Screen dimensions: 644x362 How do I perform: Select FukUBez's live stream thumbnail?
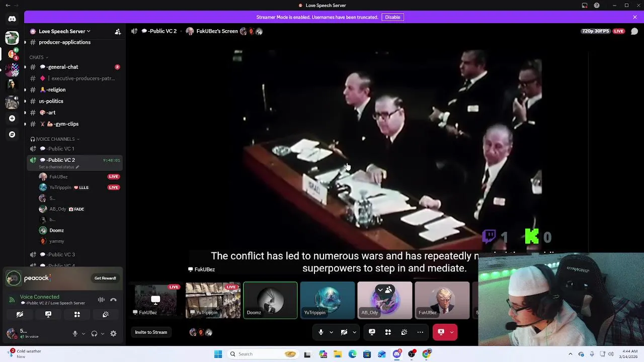tap(155, 300)
